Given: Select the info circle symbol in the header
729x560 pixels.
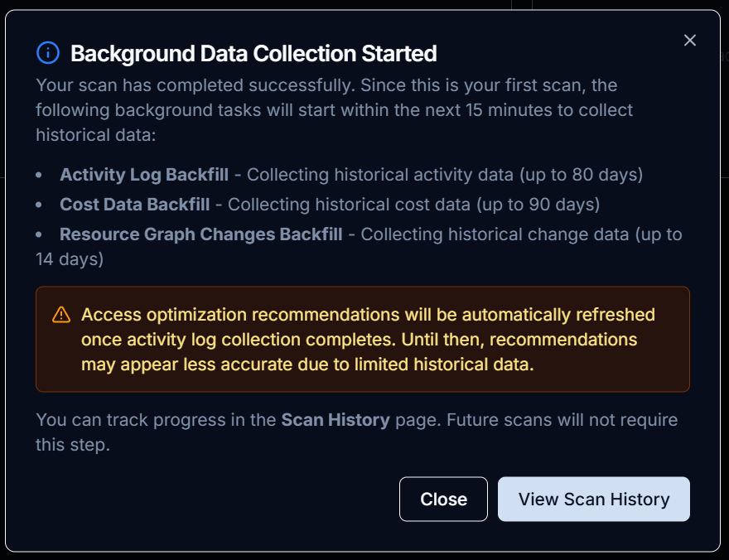Looking at the screenshot, I should pyautogui.click(x=47, y=53).
